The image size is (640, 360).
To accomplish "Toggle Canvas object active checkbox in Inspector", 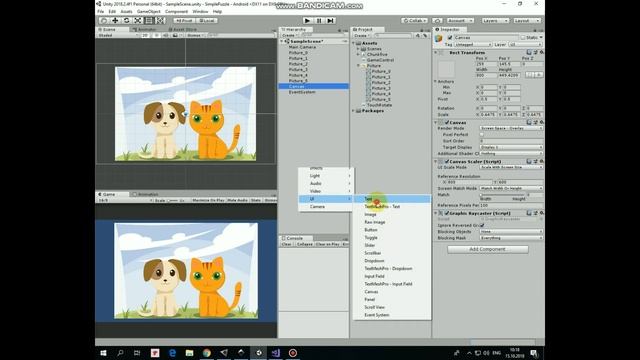I will pyautogui.click(x=450, y=38).
